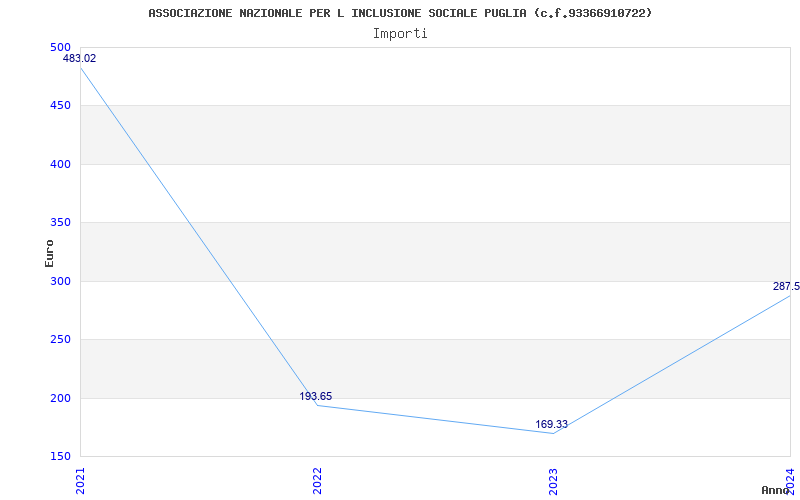
Task: Click the 169.33 data label
Action: [551, 424]
